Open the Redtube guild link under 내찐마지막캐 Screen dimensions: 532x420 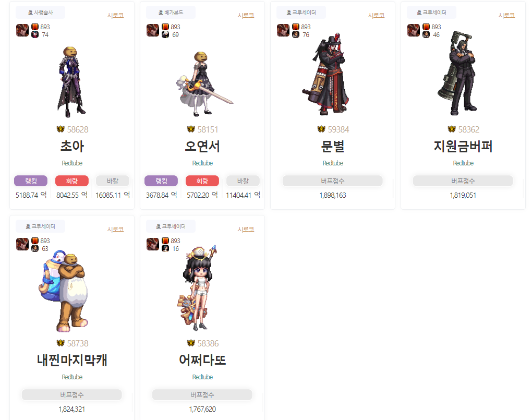click(x=72, y=377)
